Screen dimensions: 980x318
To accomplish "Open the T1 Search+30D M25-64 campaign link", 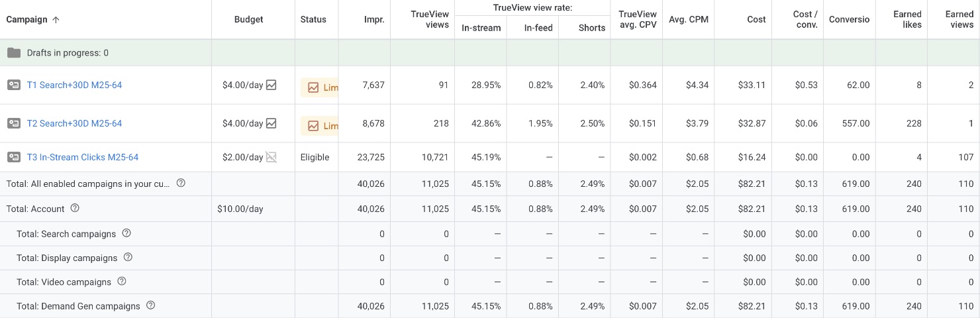I will click(x=74, y=85).
